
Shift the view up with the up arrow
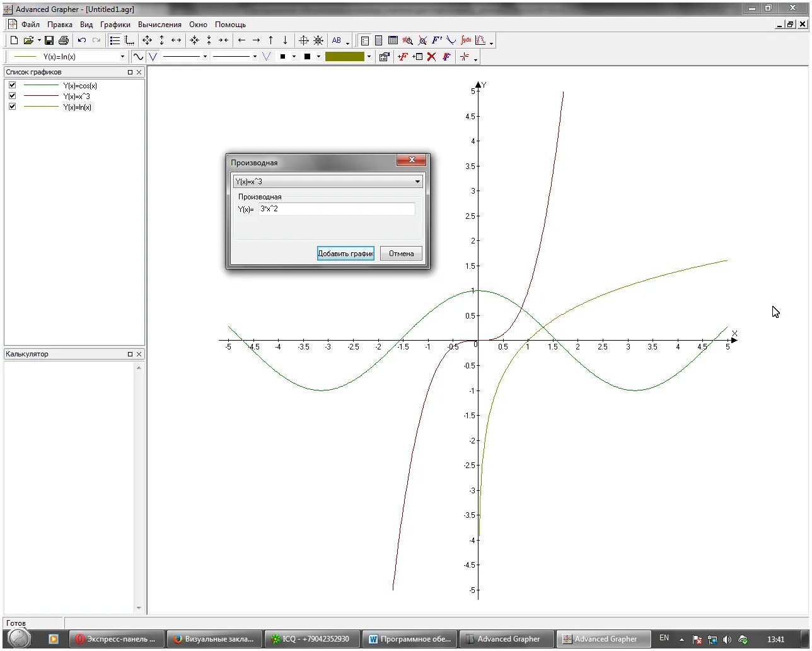(x=270, y=40)
